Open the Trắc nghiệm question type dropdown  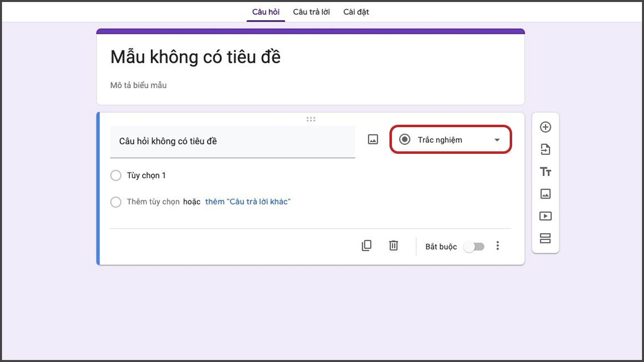click(x=451, y=140)
